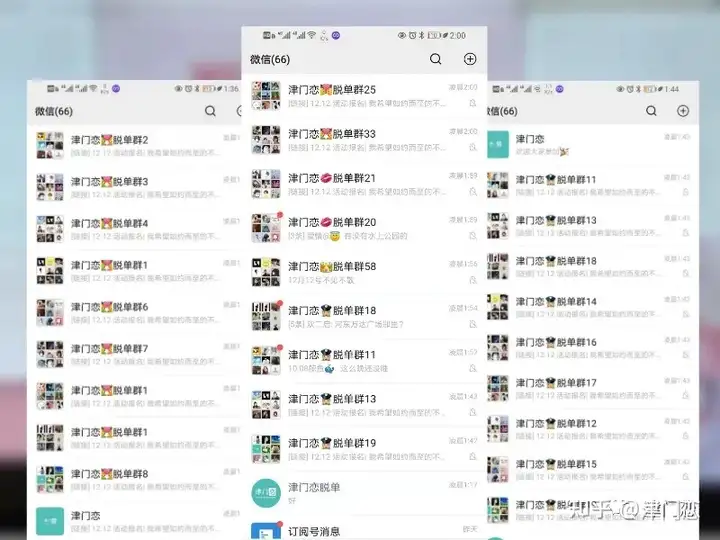Open chat titled 脱单群4 in left screen
Screen dimensions: 720x540
point(110,223)
